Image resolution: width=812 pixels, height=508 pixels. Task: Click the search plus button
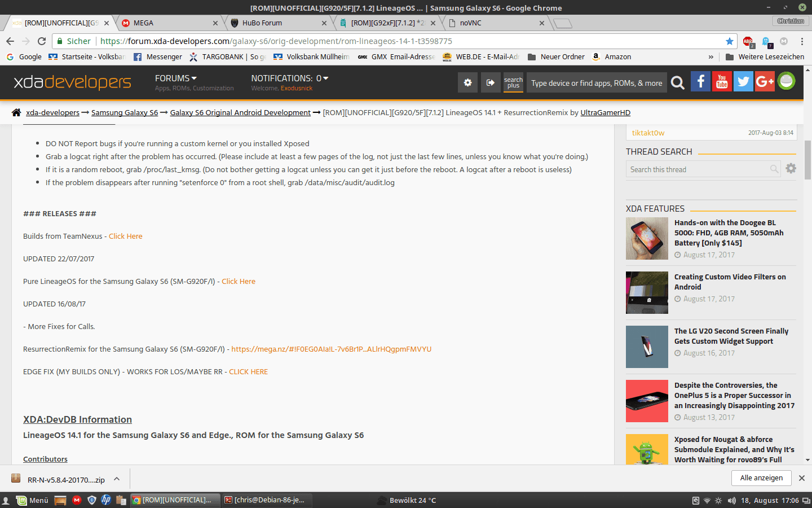click(513, 82)
